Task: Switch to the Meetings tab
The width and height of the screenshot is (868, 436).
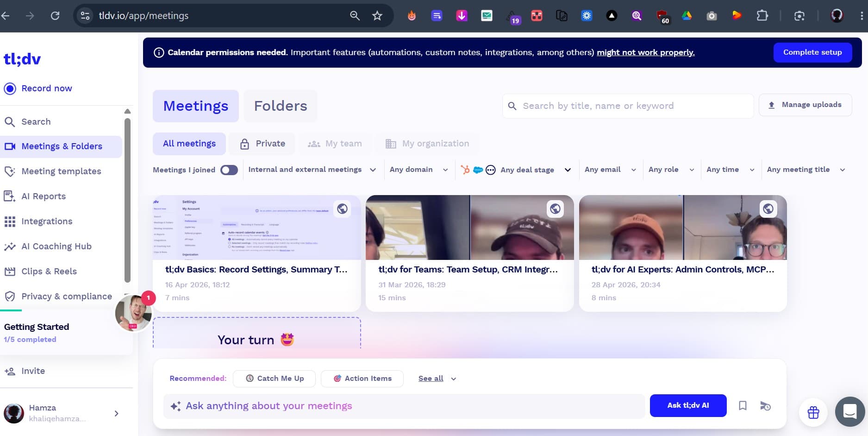Action: pyautogui.click(x=196, y=106)
